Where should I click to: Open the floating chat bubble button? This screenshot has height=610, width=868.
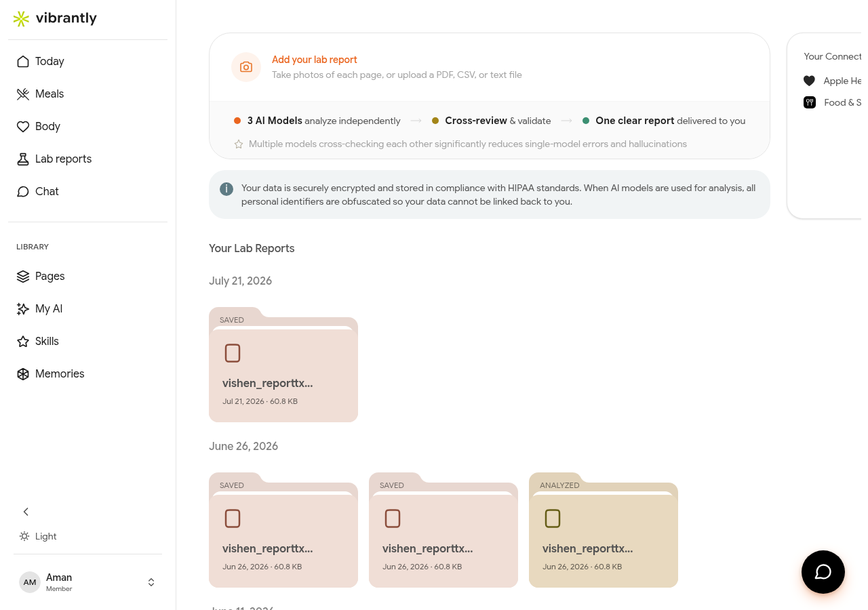pos(823,572)
